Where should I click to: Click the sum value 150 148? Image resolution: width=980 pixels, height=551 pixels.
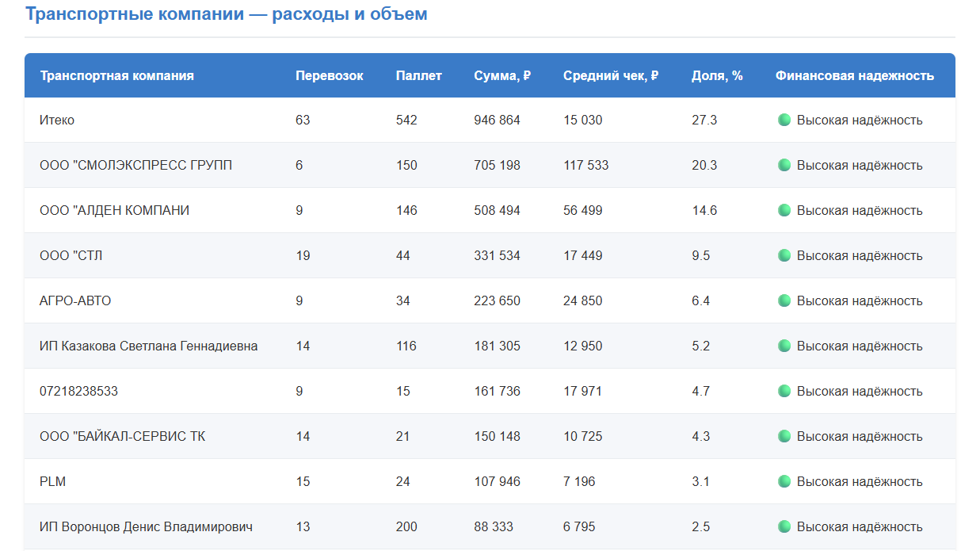click(x=498, y=436)
